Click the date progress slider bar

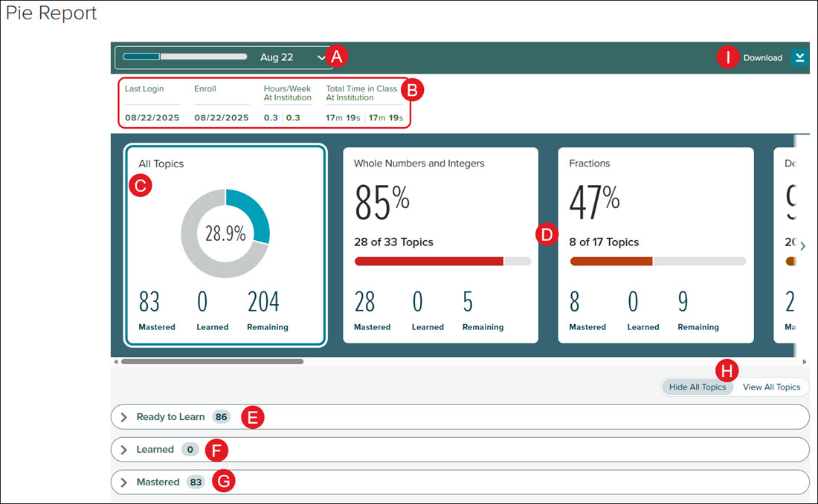point(184,56)
